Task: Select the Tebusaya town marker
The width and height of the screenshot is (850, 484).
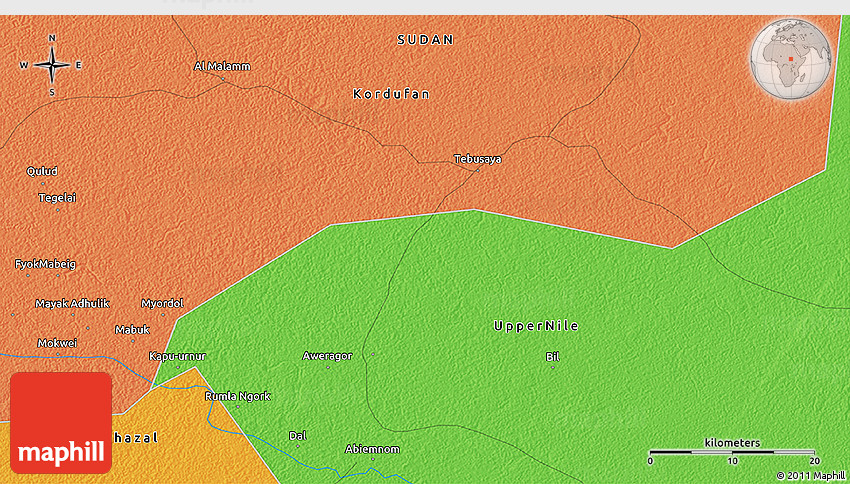Action: [477, 169]
